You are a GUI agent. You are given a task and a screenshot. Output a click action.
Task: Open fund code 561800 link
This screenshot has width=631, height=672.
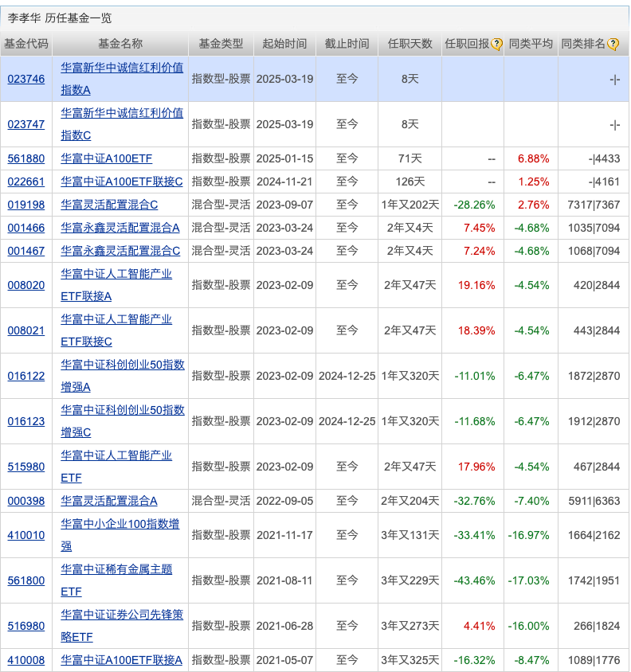pos(26,580)
